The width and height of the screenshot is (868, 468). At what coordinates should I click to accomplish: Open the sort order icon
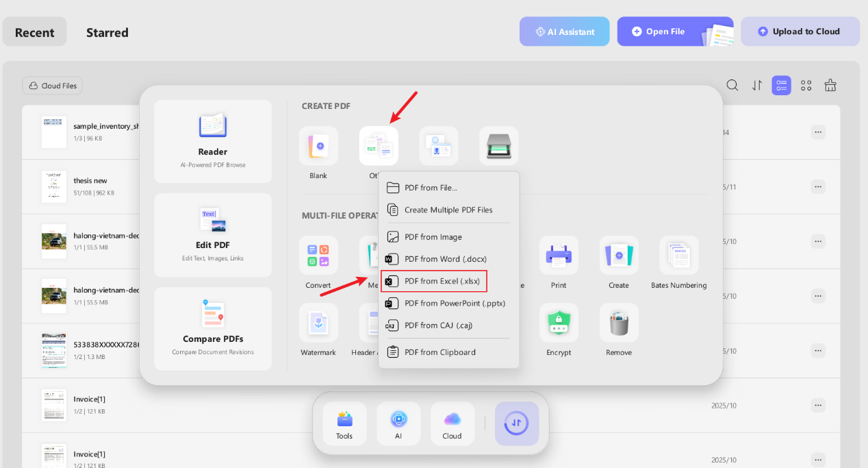coord(757,85)
